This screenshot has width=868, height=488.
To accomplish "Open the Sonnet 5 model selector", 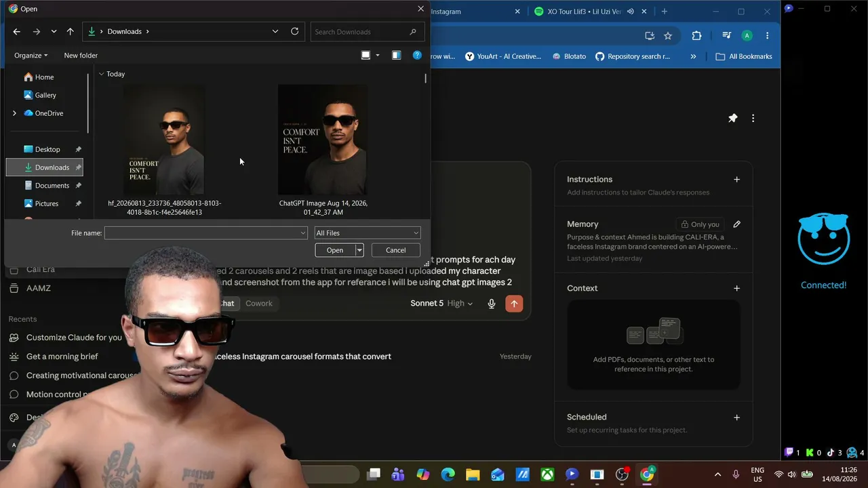I will click(441, 304).
